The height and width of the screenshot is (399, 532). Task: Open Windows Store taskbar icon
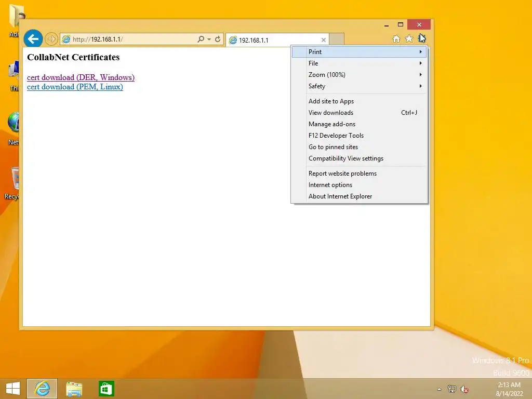pyautogui.click(x=106, y=389)
